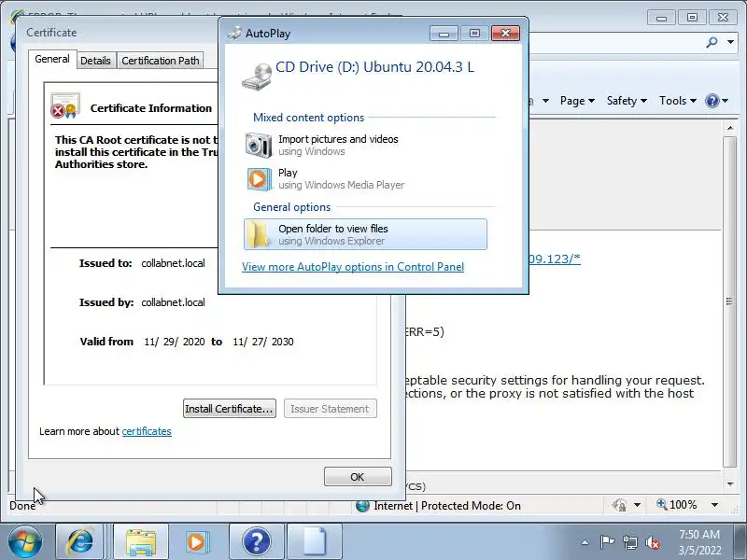This screenshot has height=560, width=747.
Task: Choose Import pictures and videos option
Action: click(365, 145)
